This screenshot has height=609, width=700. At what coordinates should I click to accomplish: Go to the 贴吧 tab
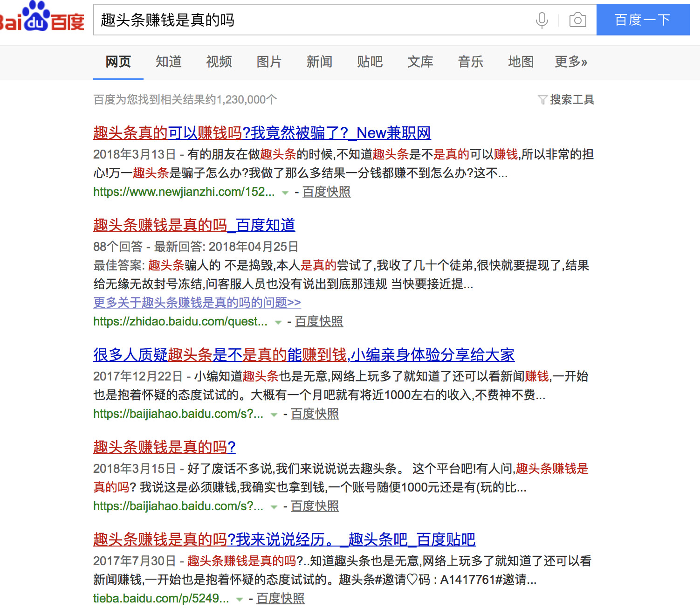370,62
